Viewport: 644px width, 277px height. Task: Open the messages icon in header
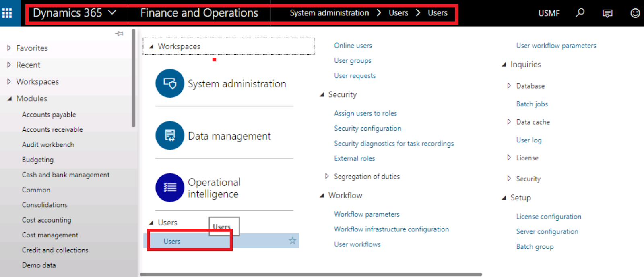pyautogui.click(x=607, y=13)
